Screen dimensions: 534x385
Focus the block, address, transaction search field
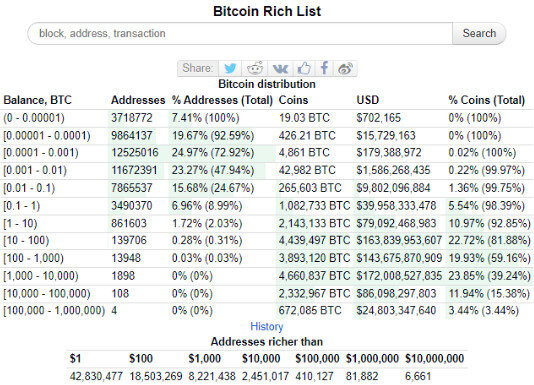click(x=240, y=33)
